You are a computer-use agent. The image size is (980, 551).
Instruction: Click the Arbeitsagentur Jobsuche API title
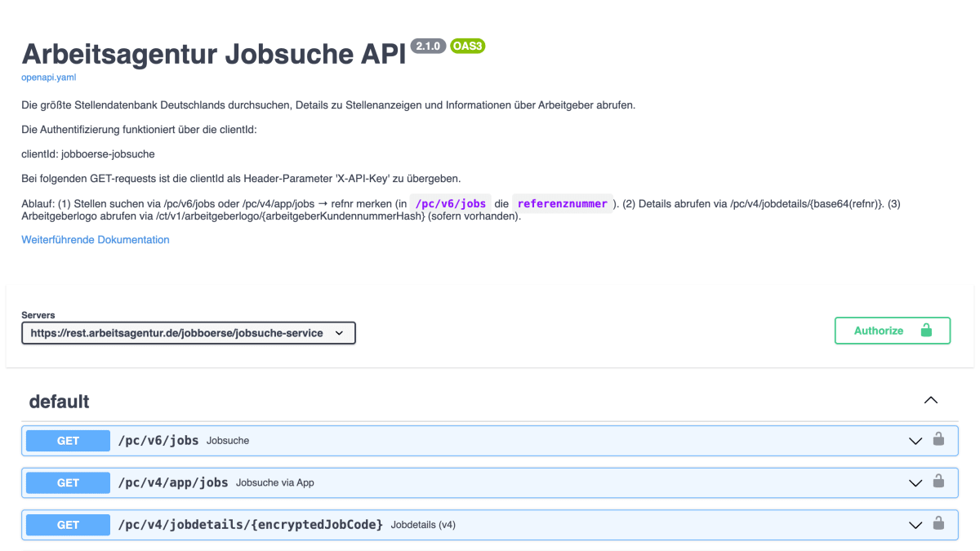(213, 53)
